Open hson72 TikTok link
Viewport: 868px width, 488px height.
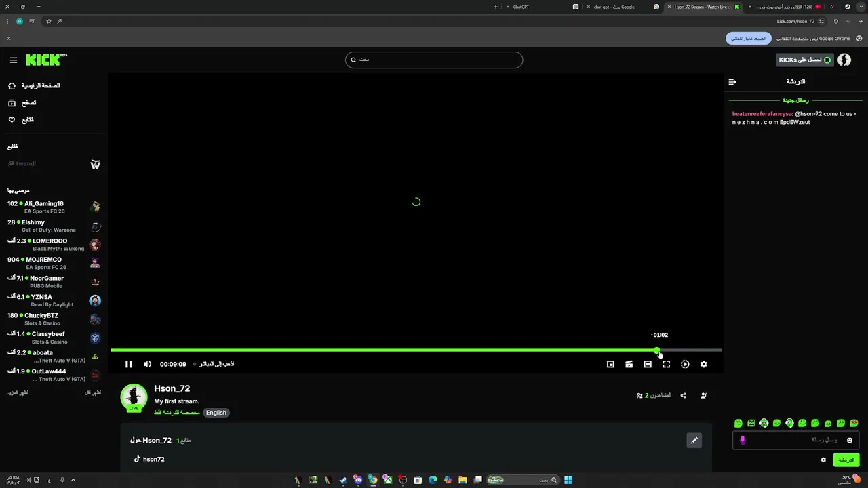tap(149, 460)
